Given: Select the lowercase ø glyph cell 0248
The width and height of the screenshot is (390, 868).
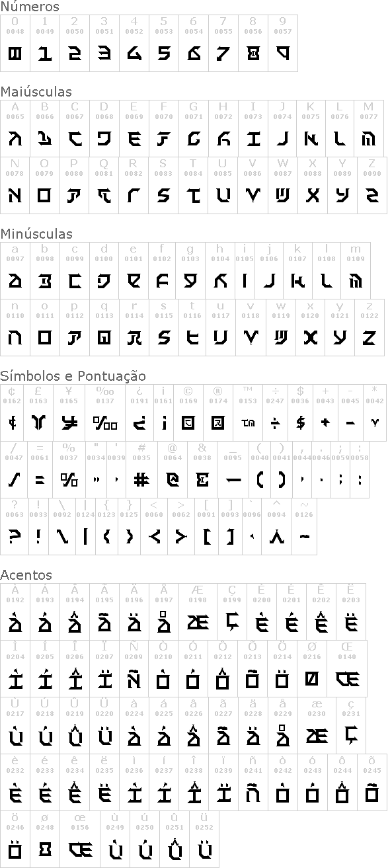Looking at the screenshot, I should click(x=45, y=839).
